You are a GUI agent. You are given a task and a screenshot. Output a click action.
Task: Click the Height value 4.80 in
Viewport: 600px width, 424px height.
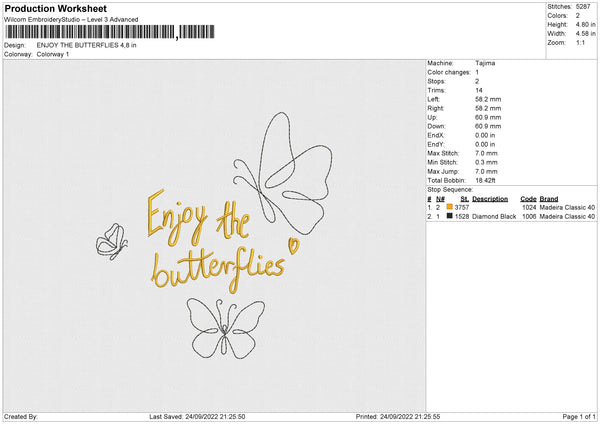tap(585, 24)
